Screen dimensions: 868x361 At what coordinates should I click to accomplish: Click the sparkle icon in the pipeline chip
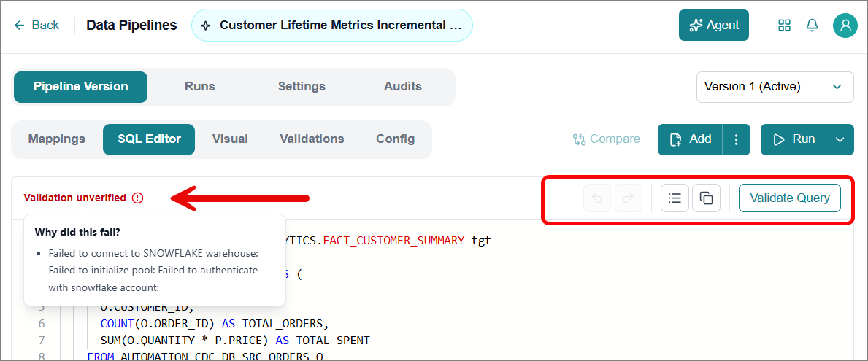[205, 26]
